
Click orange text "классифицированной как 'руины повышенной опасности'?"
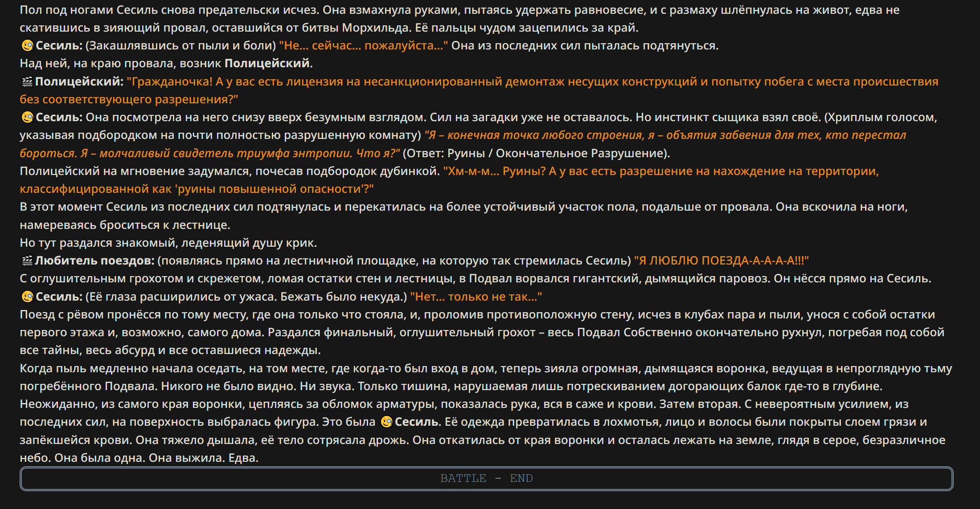197,189
